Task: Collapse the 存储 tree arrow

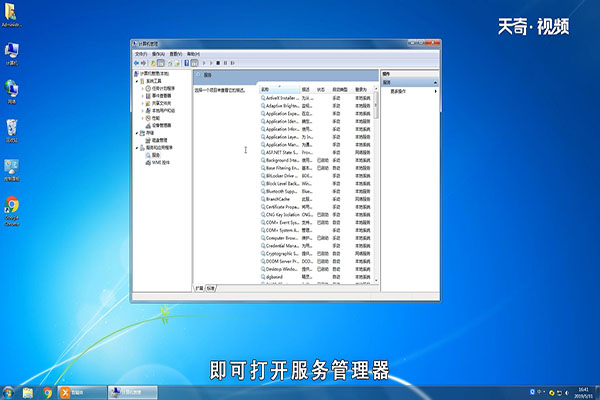Action: tap(137, 133)
